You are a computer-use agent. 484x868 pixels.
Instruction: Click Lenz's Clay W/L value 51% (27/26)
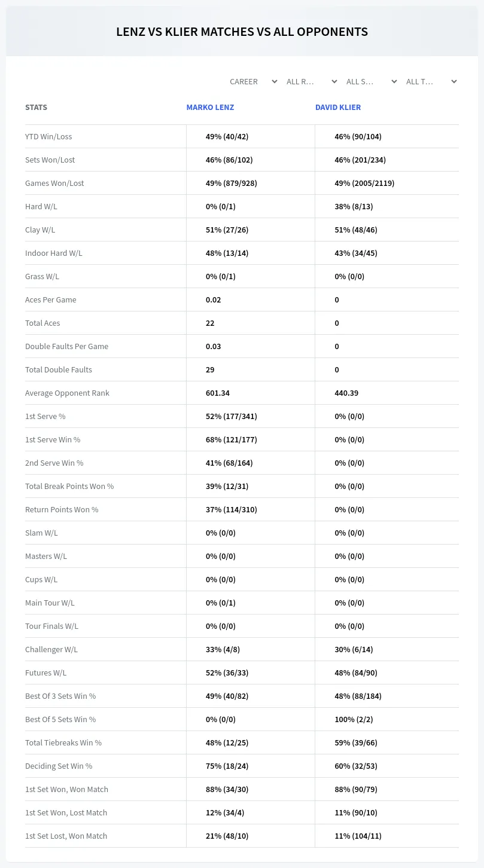(227, 230)
